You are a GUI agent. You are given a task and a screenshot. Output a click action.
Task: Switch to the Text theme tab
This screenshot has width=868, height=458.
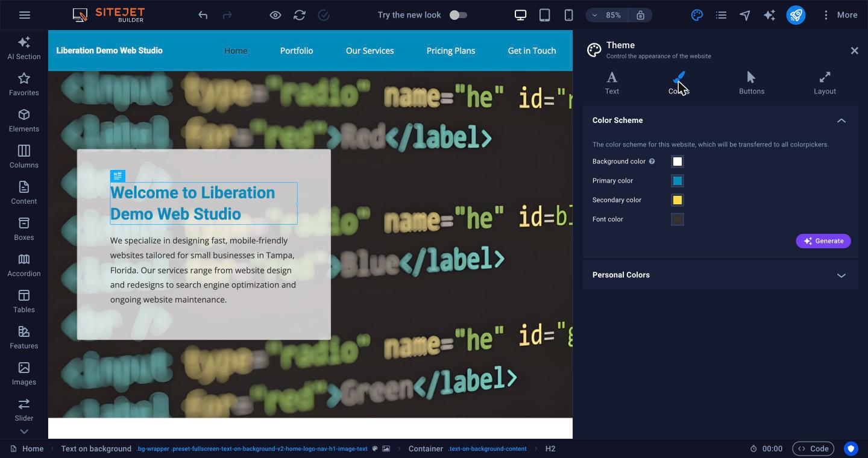612,83
